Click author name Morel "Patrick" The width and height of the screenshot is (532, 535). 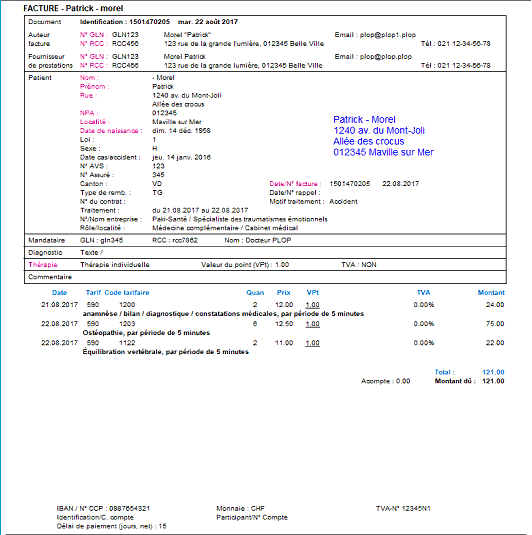tap(187, 35)
